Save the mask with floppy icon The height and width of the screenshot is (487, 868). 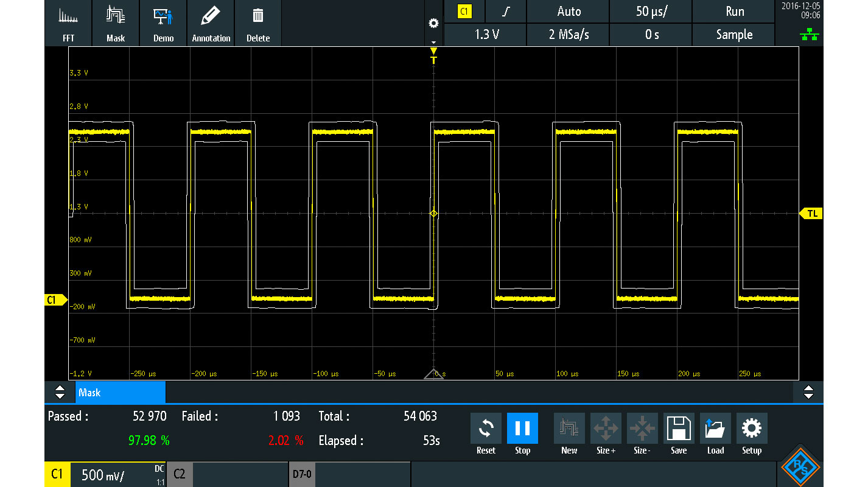[679, 435]
